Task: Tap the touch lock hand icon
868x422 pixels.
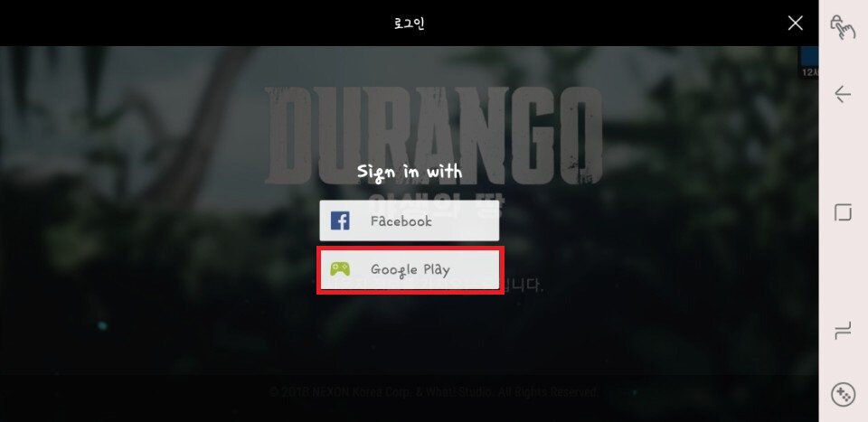Action: click(842, 27)
